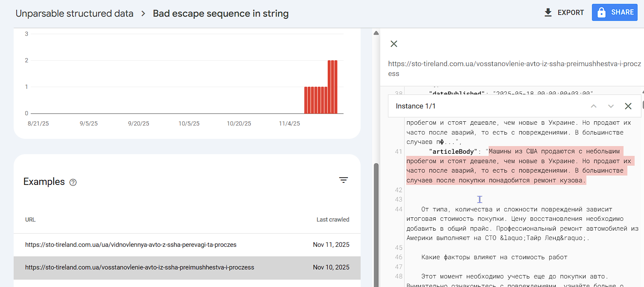Screen dimensions: 644x287
Task: Go to previous instance with up chevron
Action: pyautogui.click(x=594, y=106)
